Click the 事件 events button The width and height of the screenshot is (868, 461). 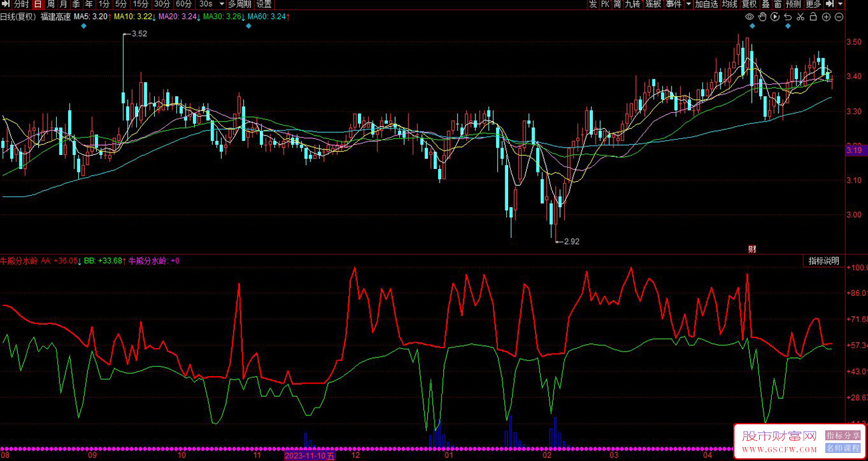tap(674, 4)
